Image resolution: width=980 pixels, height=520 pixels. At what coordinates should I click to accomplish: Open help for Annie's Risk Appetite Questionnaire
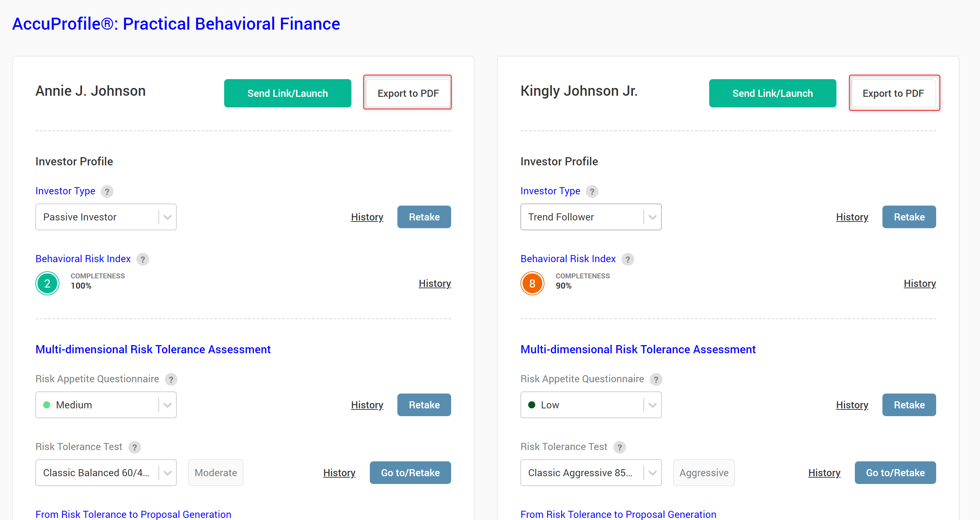pyautogui.click(x=171, y=379)
